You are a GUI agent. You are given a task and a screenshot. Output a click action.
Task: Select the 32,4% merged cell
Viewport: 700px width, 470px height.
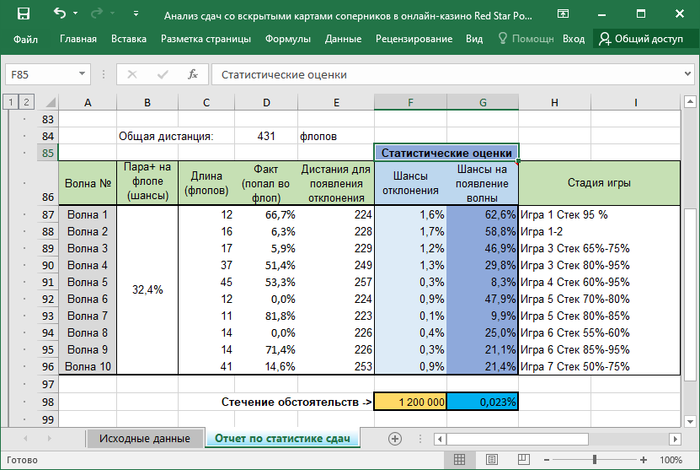(x=147, y=290)
